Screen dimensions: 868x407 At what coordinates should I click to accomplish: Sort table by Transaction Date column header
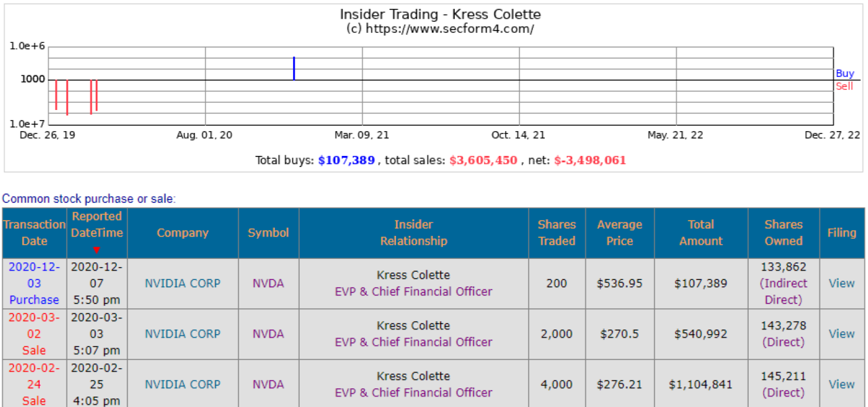point(34,233)
